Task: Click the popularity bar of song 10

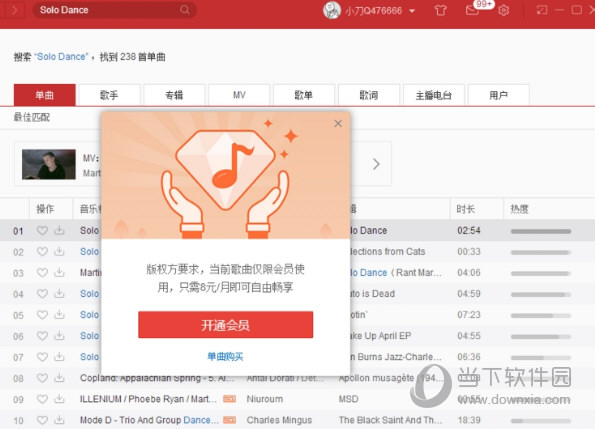Action: (x=541, y=421)
